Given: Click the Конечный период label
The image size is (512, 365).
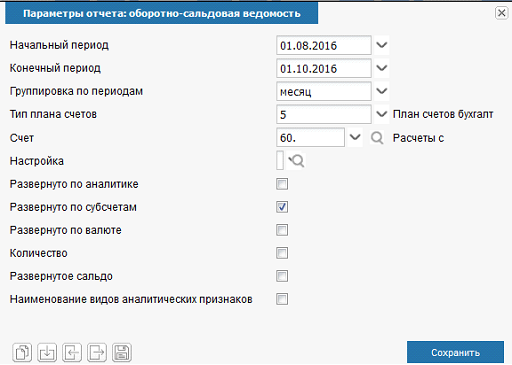Looking at the screenshot, I should coord(55,68).
